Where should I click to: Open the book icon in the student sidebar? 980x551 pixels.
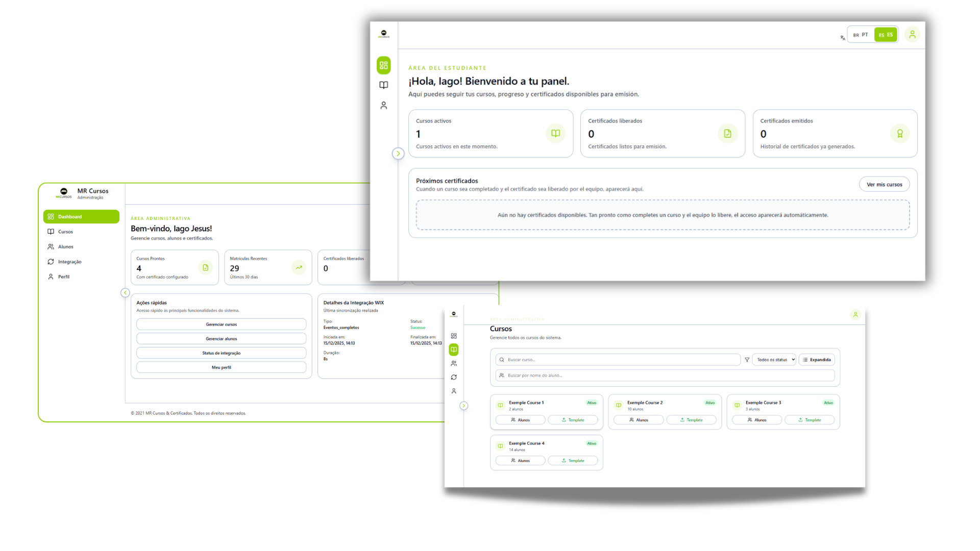(x=383, y=85)
